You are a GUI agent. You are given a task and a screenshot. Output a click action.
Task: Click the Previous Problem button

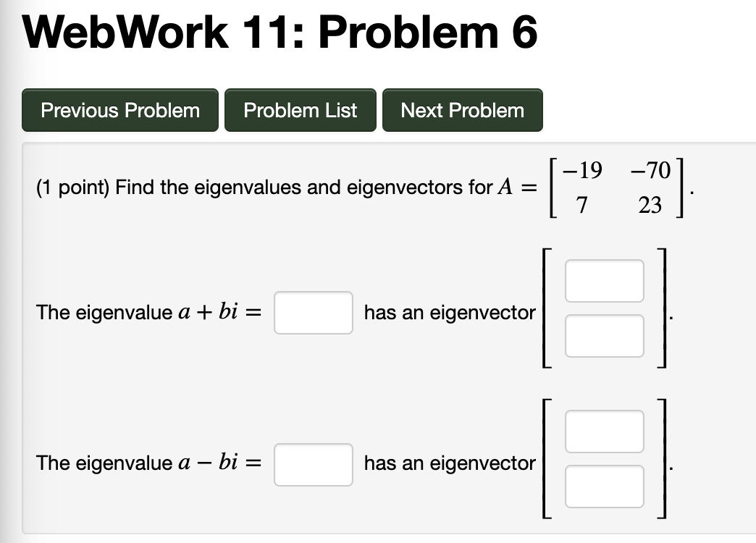tap(119, 110)
